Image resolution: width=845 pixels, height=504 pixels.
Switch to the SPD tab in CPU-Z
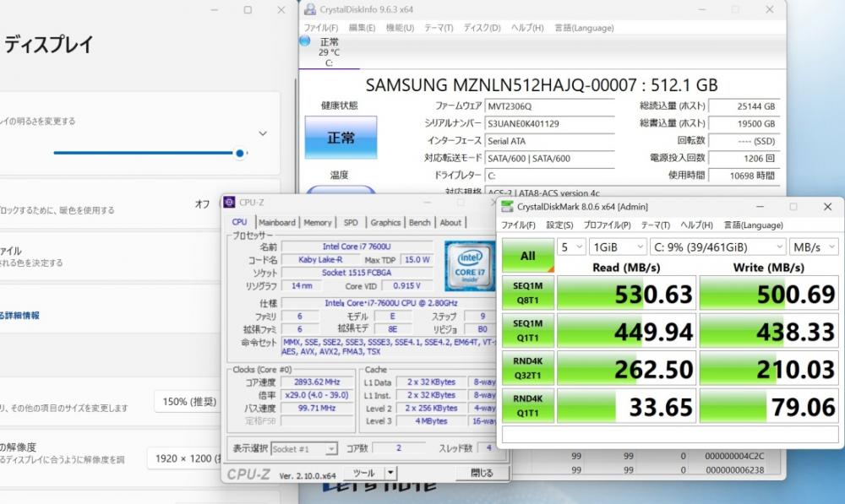351,222
